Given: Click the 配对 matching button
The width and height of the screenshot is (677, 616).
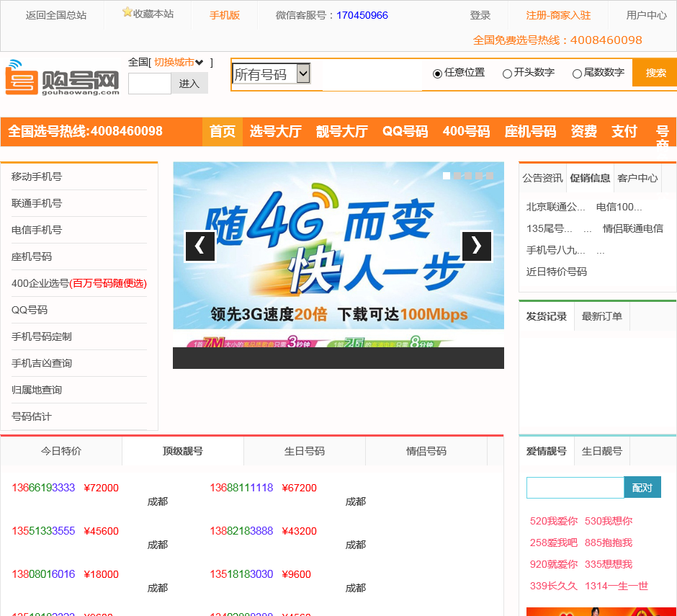Looking at the screenshot, I should [642, 488].
